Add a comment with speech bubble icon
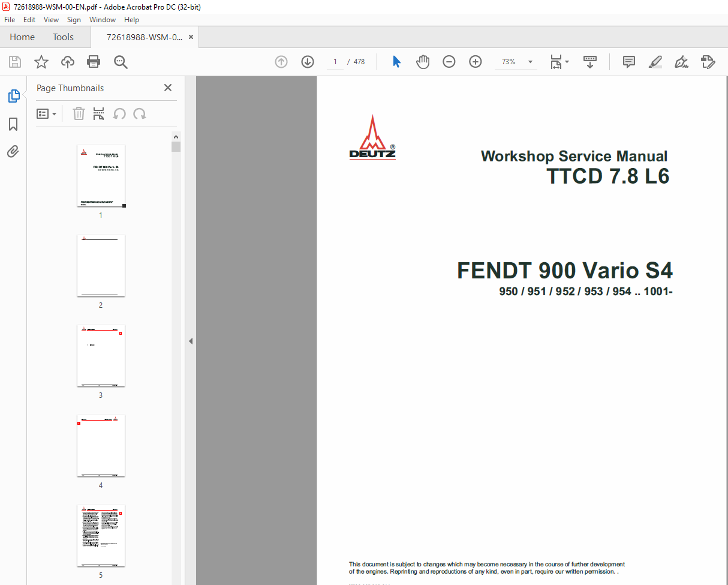 [629, 62]
